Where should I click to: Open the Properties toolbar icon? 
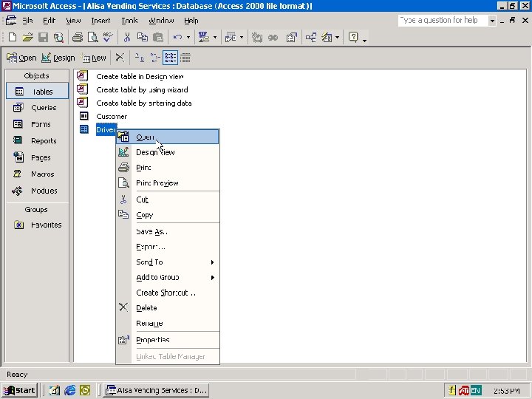(291, 37)
